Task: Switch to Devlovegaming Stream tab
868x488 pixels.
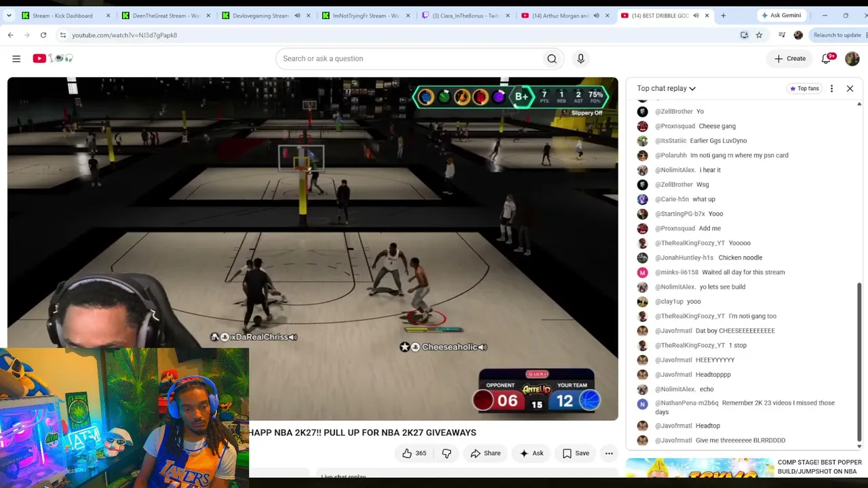Action: 264,16
